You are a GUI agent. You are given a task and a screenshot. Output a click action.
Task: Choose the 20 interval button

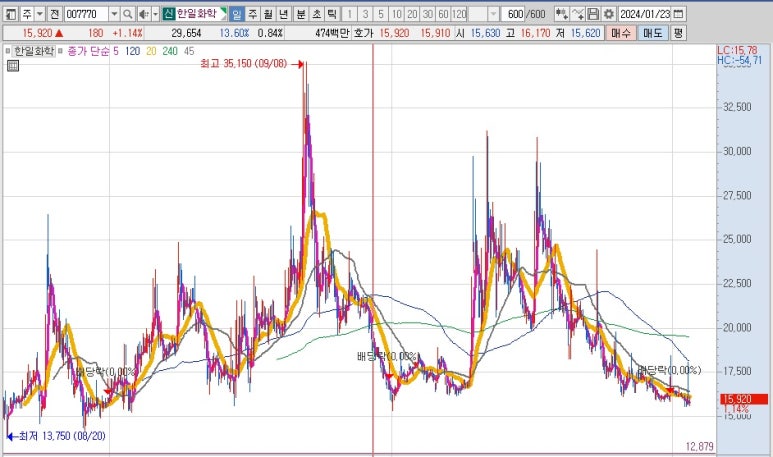pyautogui.click(x=412, y=14)
